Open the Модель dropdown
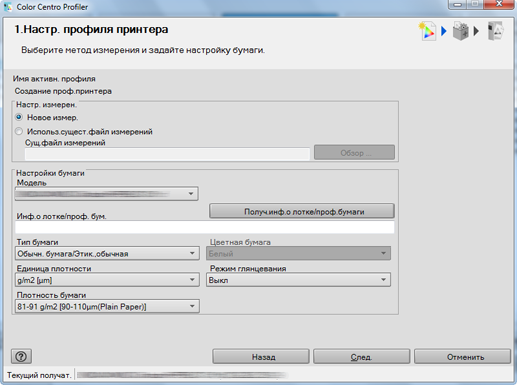Image resolution: width=517 pixels, height=385 pixels. (107, 194)
